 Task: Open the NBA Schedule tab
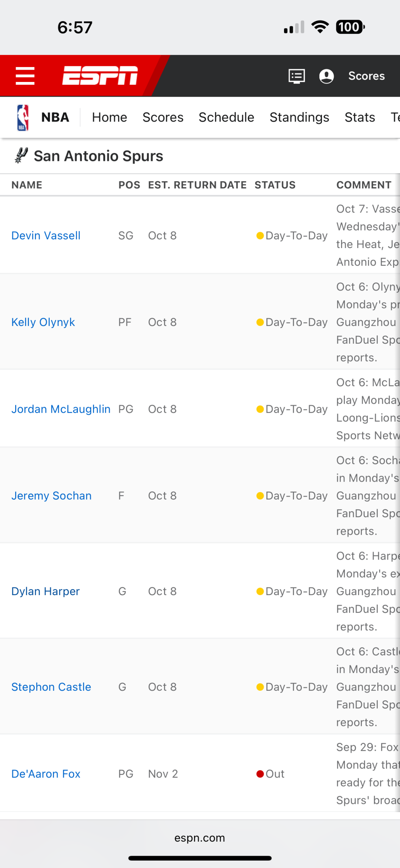[x=226, y=118]
